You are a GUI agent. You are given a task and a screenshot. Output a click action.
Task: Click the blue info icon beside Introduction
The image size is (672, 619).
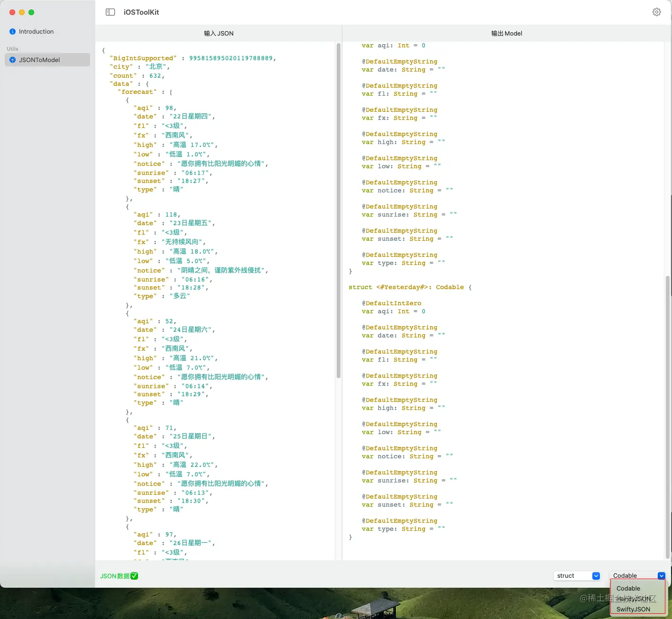pyautogui.click(x=12, y=32)
